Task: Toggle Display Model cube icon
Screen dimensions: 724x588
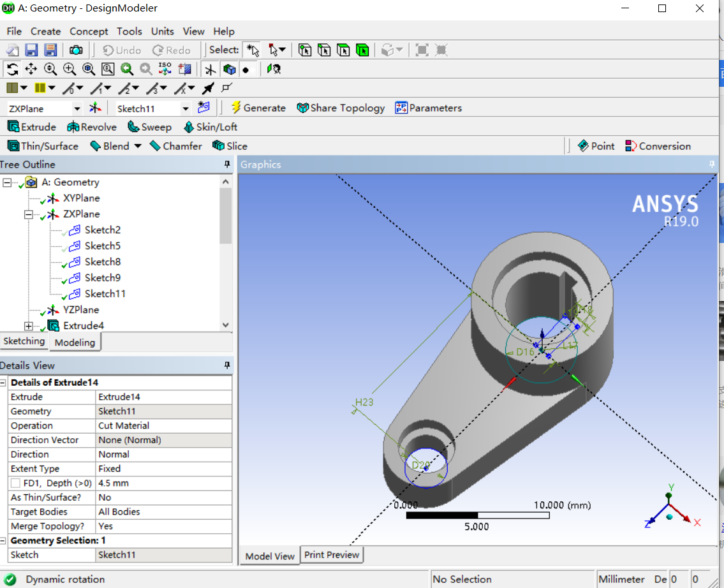Action: (230, 70)
